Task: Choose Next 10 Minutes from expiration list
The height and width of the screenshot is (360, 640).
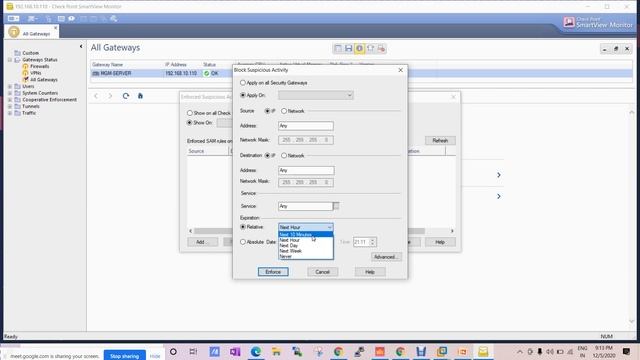Action: point(306,235)
